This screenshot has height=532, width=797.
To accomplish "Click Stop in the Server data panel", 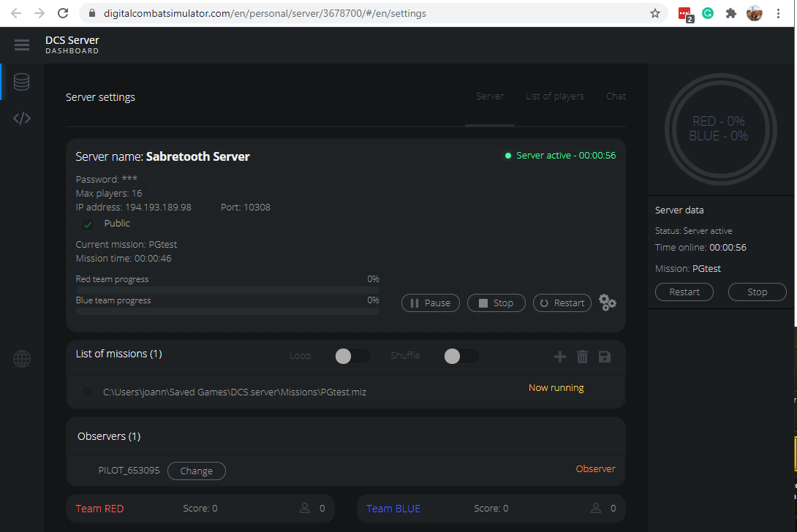I will (758, 292).
